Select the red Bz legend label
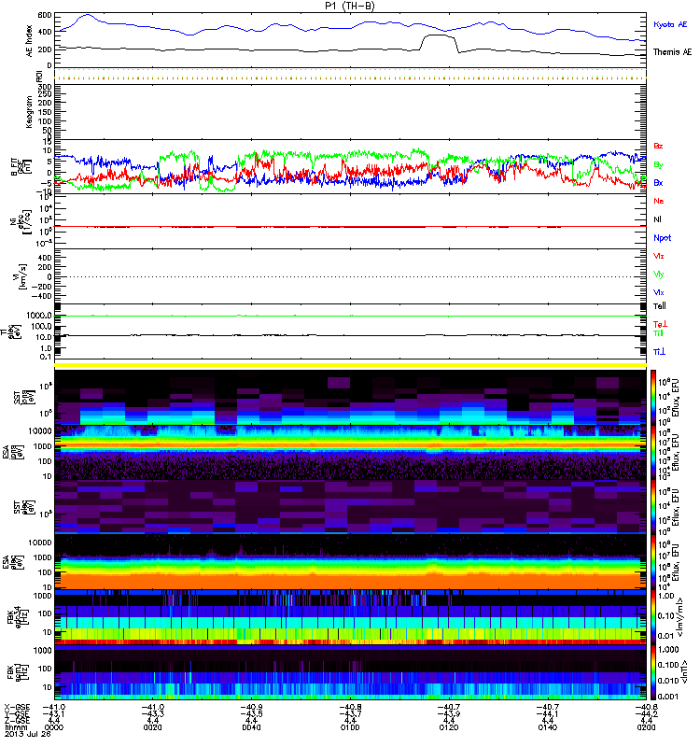Viewport: 700px width, 747px height. tap(658, 147)
